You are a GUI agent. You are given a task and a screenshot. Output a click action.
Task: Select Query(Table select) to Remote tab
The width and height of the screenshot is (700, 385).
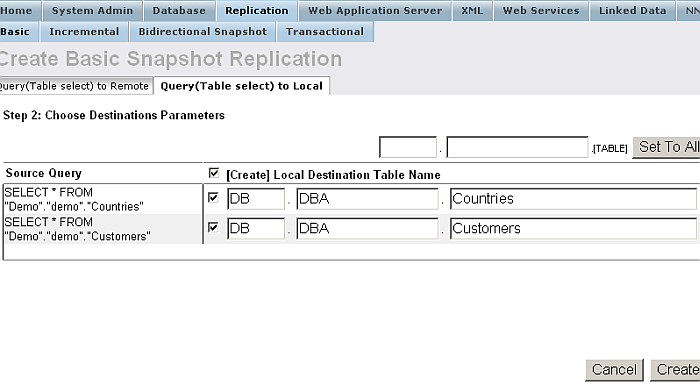point(75,86)
